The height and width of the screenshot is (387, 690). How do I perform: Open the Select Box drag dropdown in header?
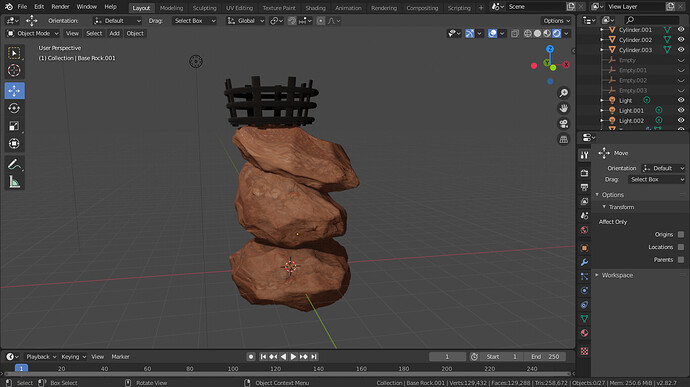(195, 21)
